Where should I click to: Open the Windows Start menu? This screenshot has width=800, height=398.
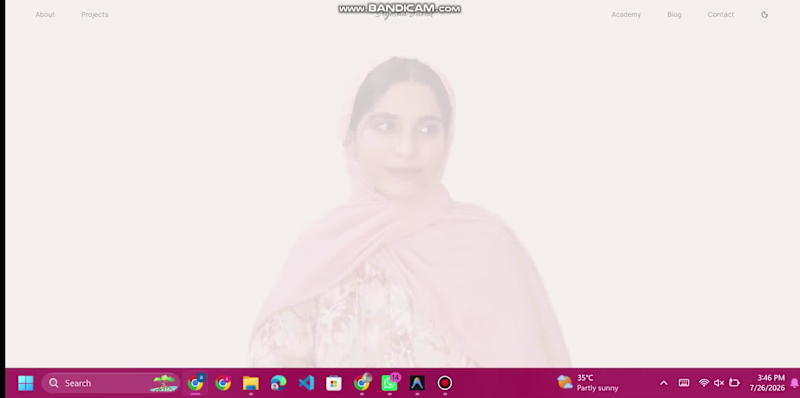[26, 383]
